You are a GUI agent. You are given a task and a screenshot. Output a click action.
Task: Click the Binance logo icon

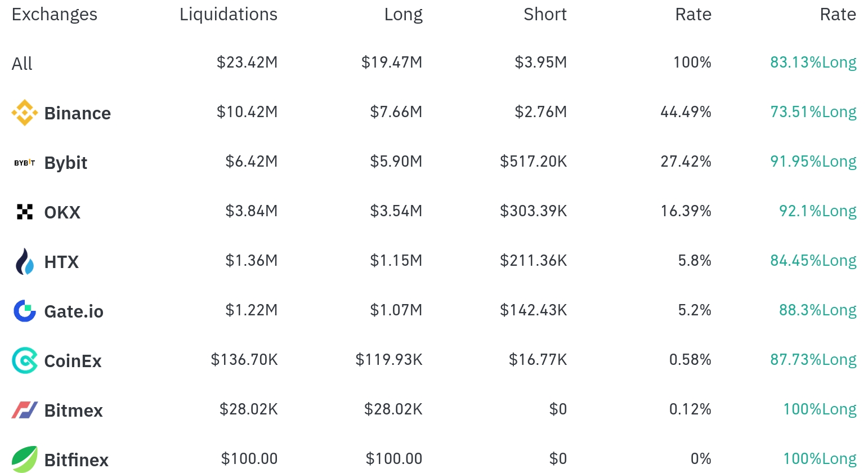[25, 113]
